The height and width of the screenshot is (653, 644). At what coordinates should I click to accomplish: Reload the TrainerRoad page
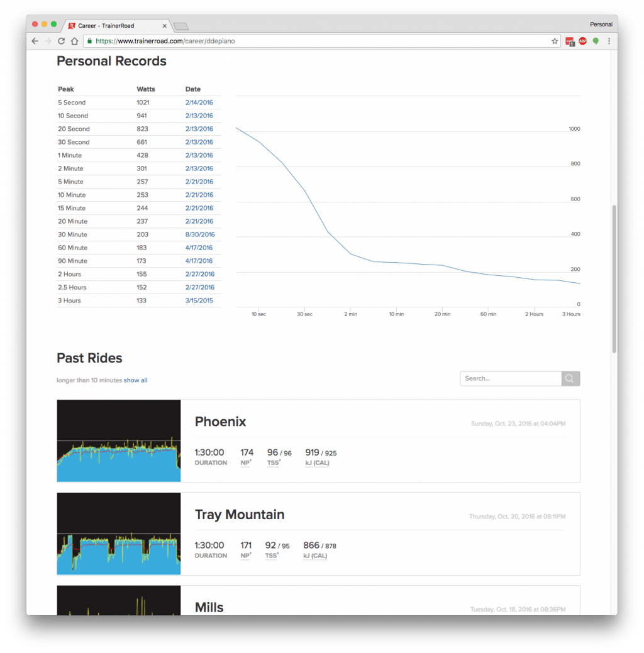tap(61, 41)
